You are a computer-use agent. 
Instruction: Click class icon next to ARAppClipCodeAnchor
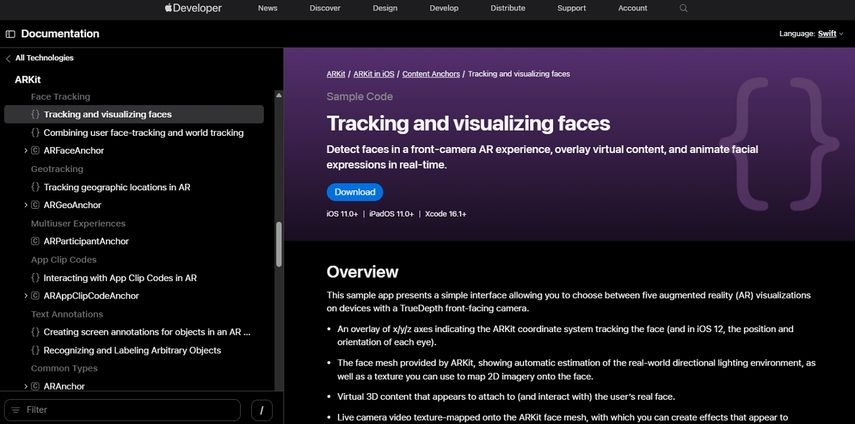(x=35, y=296)
